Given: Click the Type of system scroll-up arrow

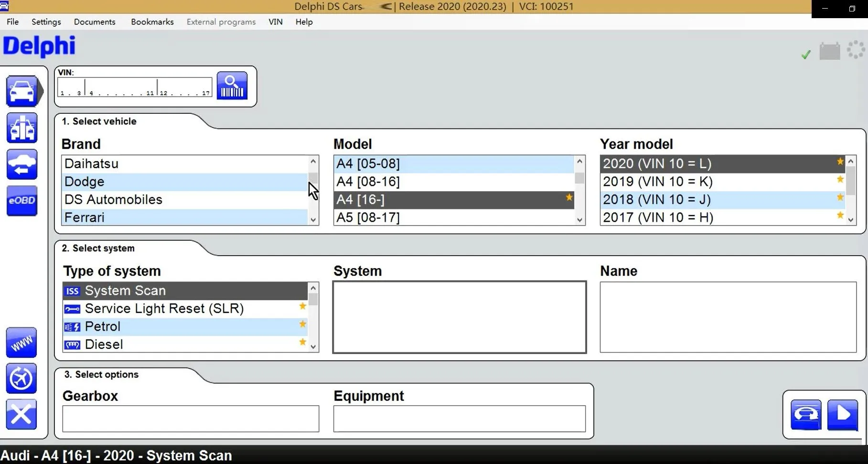Looking at the screenshot, I should click(313, 288).
